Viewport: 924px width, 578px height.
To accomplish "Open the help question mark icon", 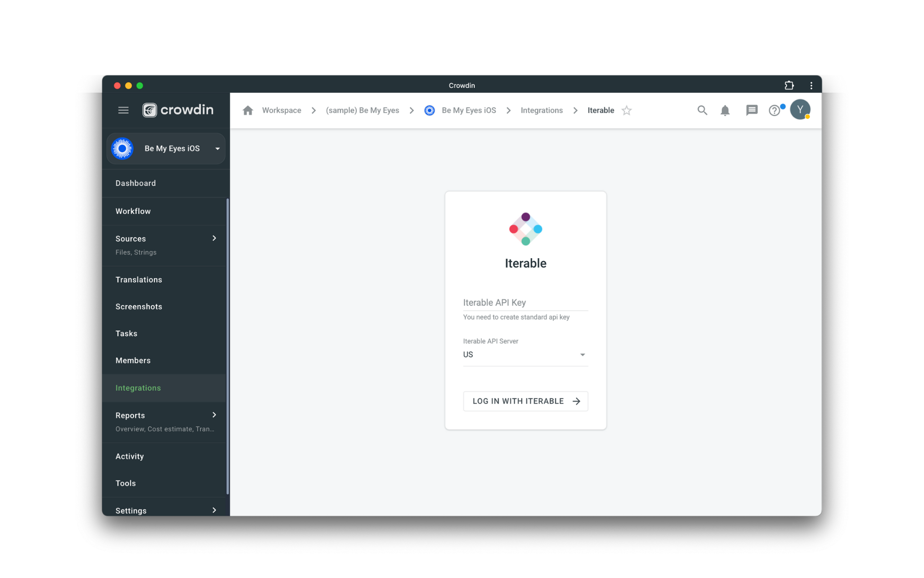I will click(774, 110).
